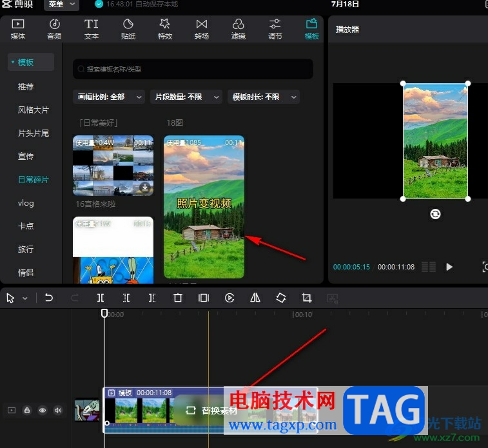Expand 画幅比例: 全部 dropdown
Screen dimensions: 488x448
108,97
